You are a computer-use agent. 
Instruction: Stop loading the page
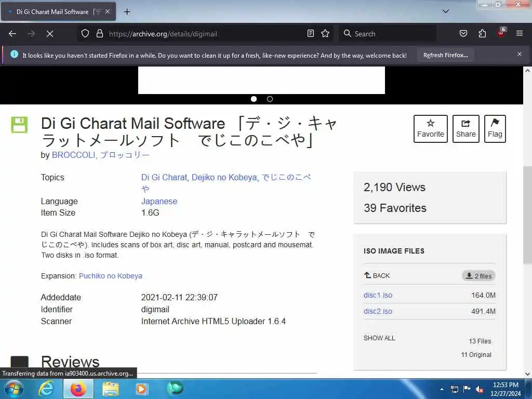pyautogui.click(x=50, y=34)
